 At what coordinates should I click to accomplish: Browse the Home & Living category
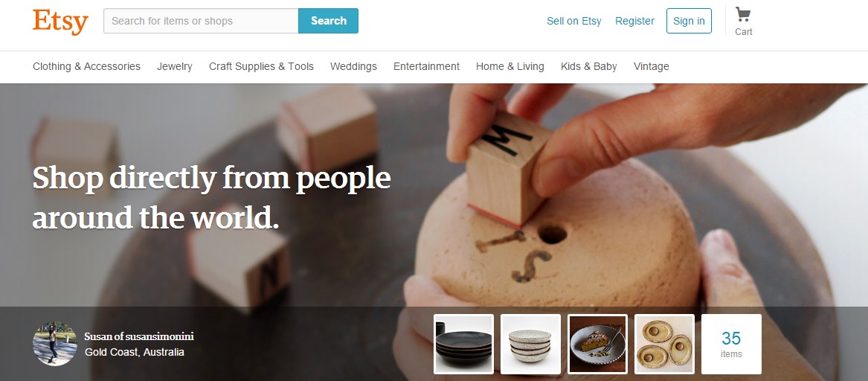pyautogui.click(x=509, y=66)
